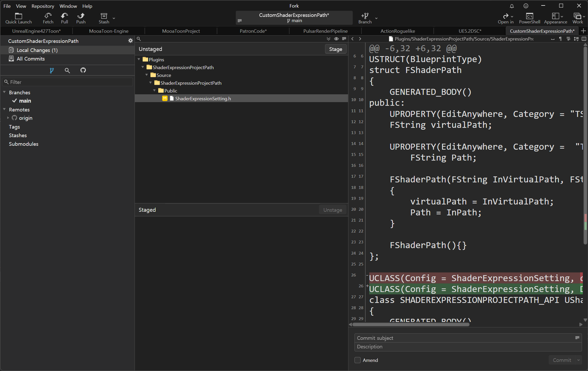The height and width of the screenshot is (371, 588).
Task: Click the notifications bell icon
Action: (512, 6)
